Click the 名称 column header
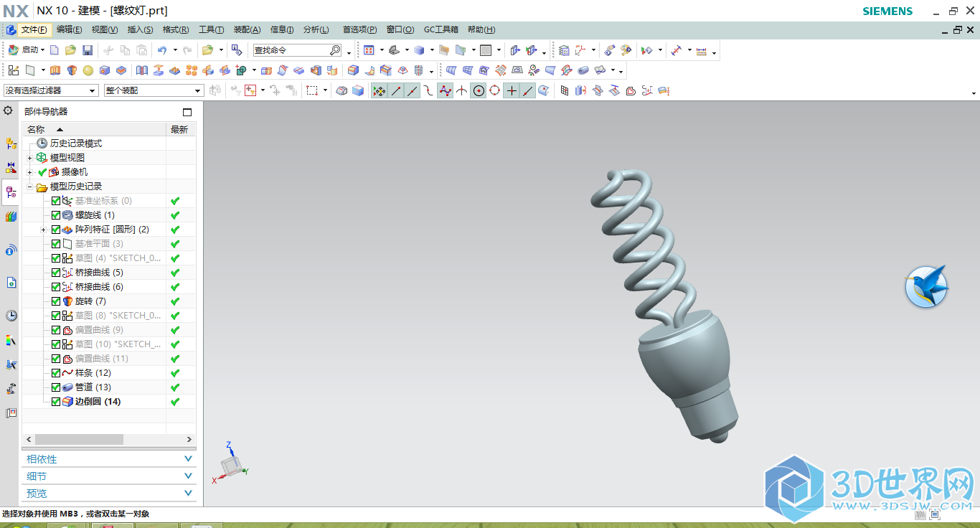 (94, 129)
